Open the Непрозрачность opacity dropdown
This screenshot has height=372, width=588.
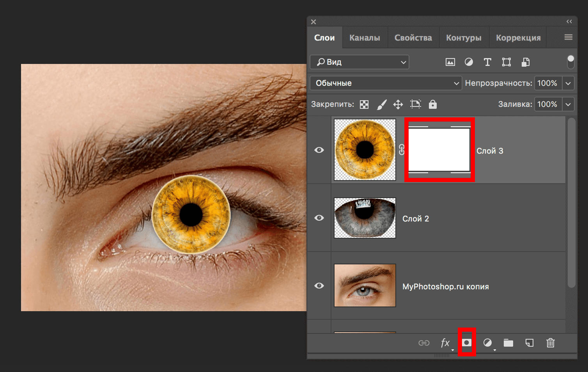568,83
